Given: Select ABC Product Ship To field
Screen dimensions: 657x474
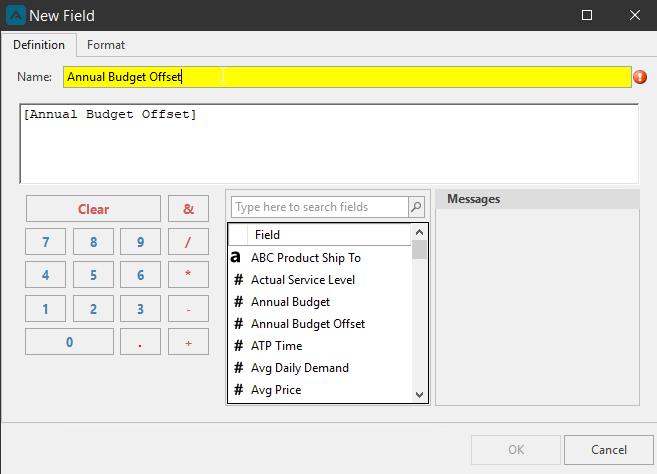Looking at the screenshot, I should pyautogui.click(x=305, y=258).
